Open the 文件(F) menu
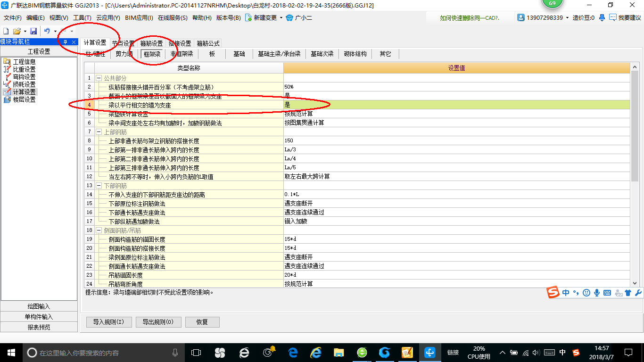 click(x=13, y=18)
